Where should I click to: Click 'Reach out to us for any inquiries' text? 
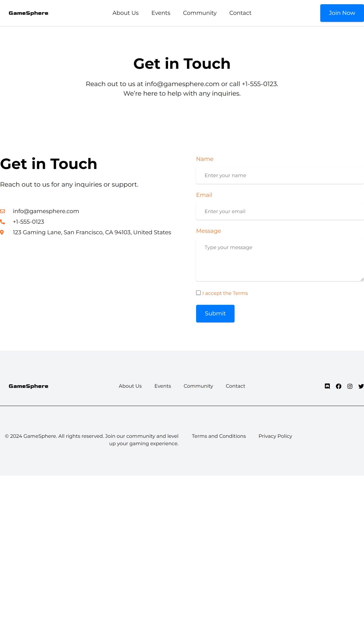tap(69, 184)
